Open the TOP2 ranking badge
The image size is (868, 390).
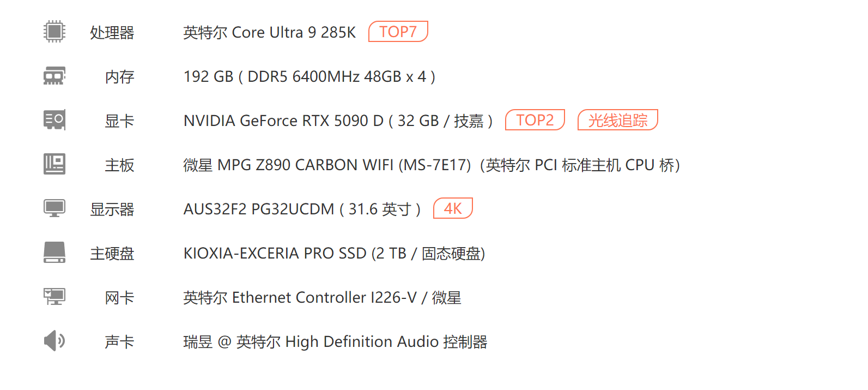(535, 119)
